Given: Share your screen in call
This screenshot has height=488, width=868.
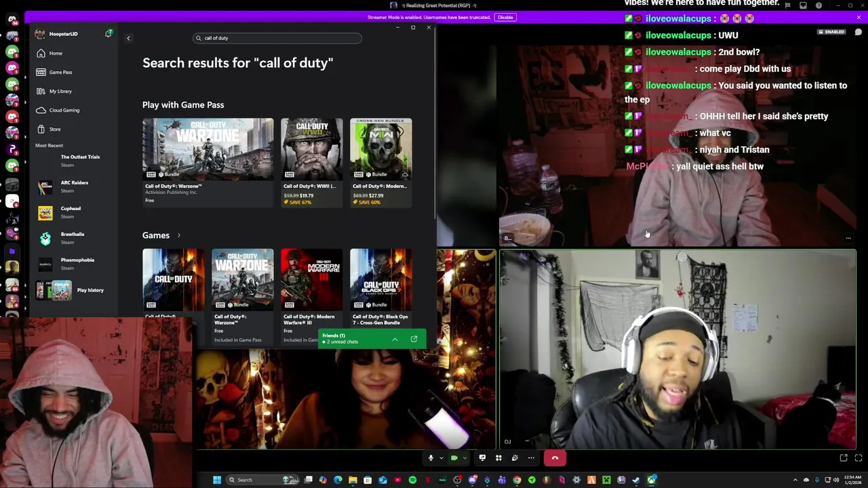Looking at the screenshot, I should click(482, 458).
